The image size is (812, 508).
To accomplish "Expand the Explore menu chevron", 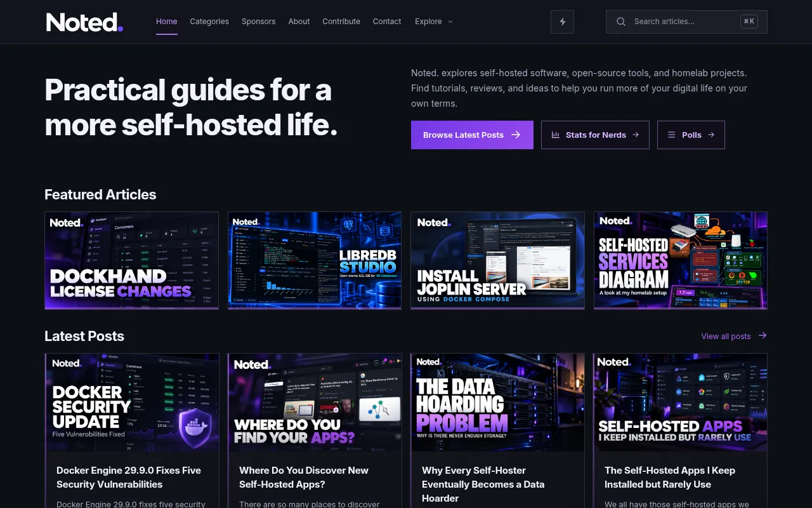I will click(x=450, y=22).
